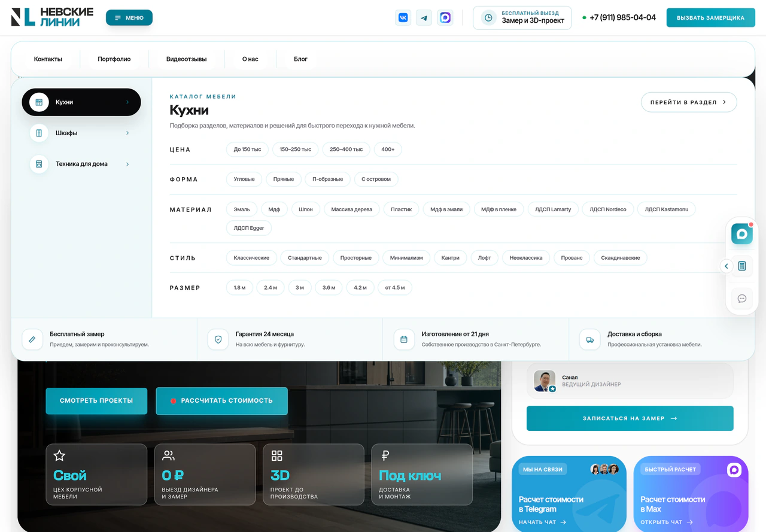Click designer Санал's avatar thumbnail
This screenshot has width=766, height=532.
click(x=545, y=381)
